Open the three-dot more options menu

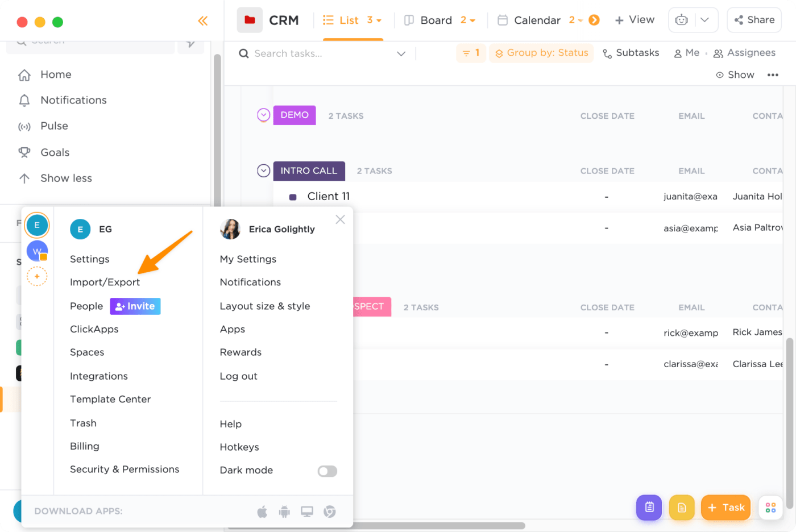(773, 75)
